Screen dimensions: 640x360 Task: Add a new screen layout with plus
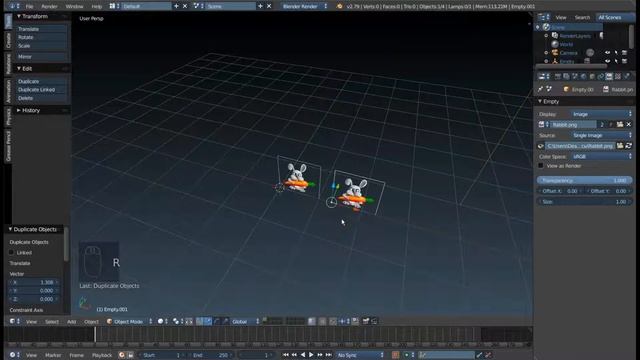pos(176,6)
